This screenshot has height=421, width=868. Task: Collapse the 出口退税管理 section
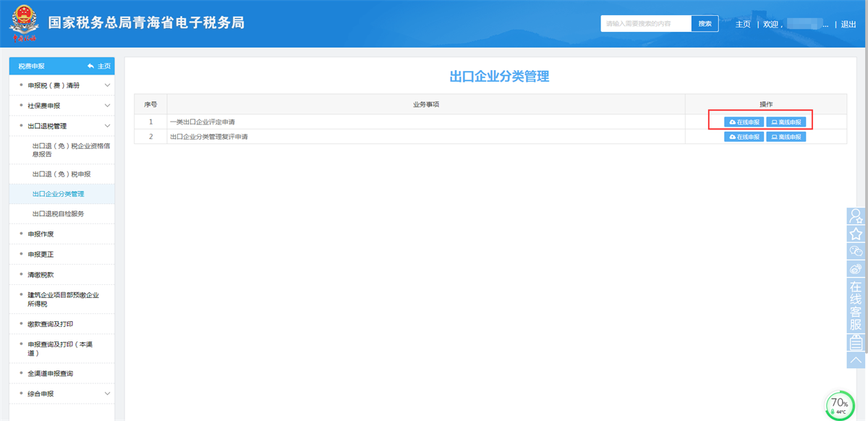(107, 126)
